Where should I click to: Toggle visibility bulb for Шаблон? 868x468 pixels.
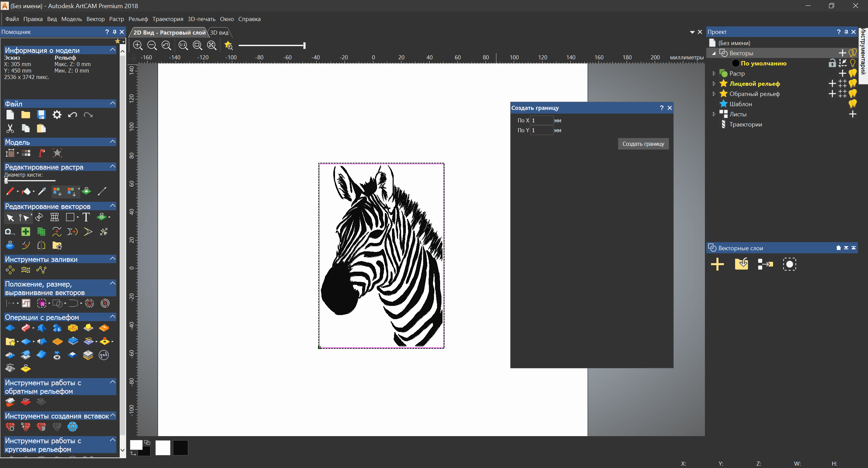(x=853, y=104)
